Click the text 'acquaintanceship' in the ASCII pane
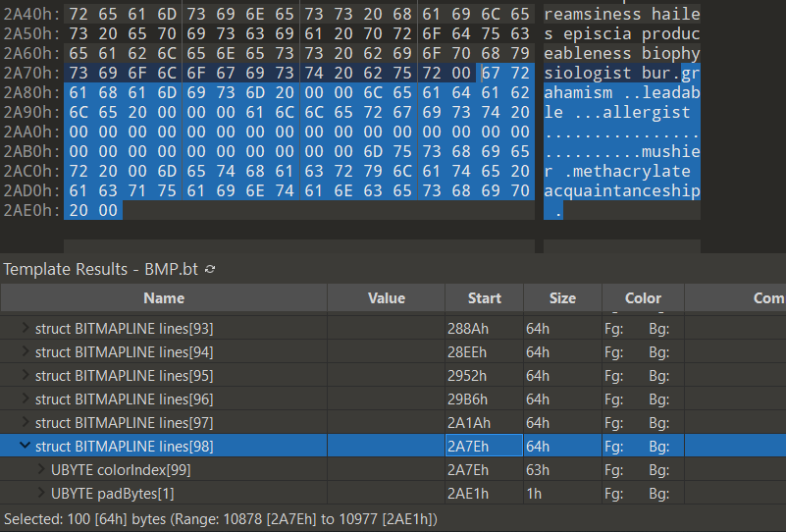Viewport: 786px width, 532px height. pyautogui.click(x=621, y=190)
